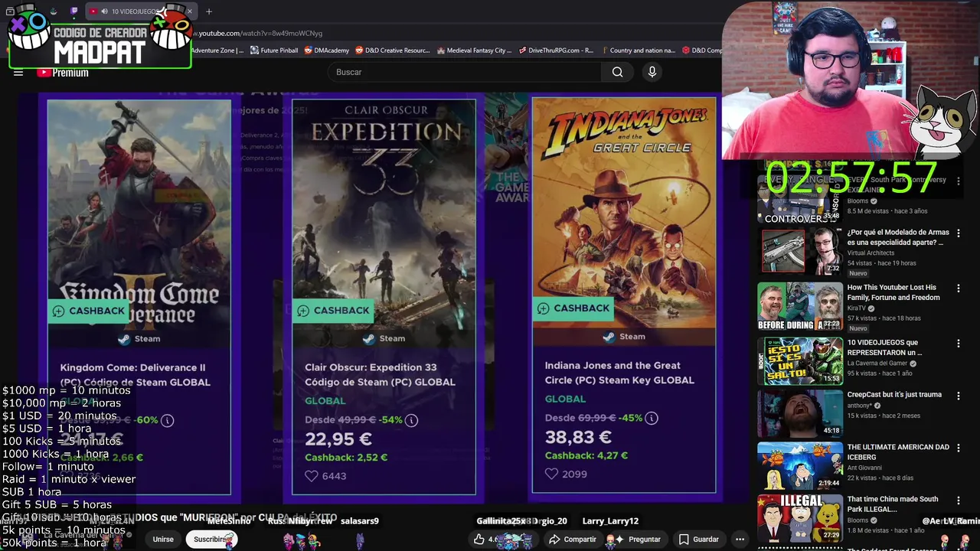Open the DMAcademy bookmark
Image resolution: width=980 pixels, height=551 pixels.
coord(326,51)
